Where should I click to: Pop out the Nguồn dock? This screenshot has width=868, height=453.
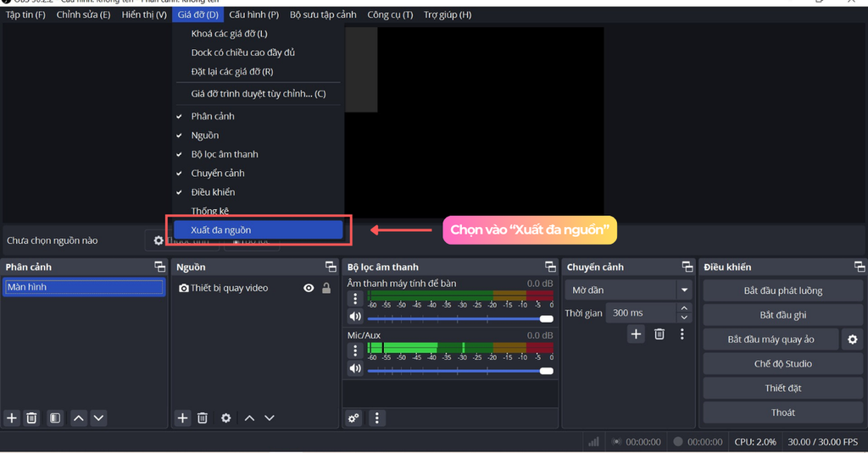pos(331,267)
